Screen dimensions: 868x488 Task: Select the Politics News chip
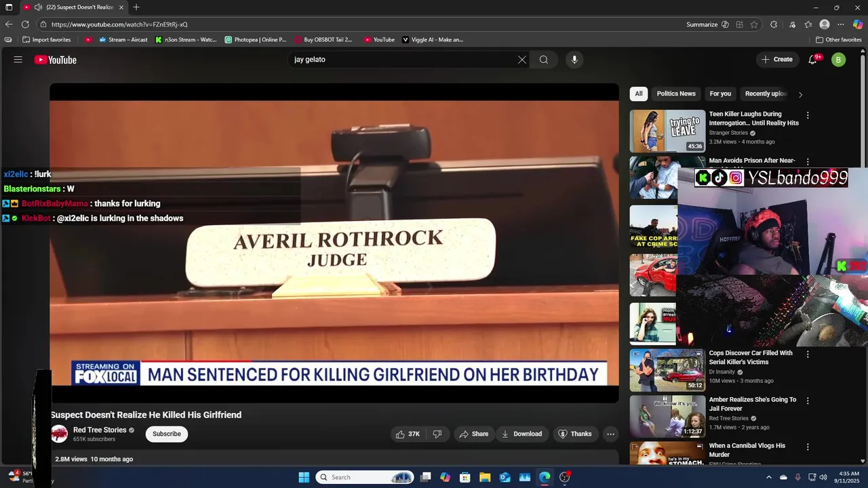pos(676,94)
